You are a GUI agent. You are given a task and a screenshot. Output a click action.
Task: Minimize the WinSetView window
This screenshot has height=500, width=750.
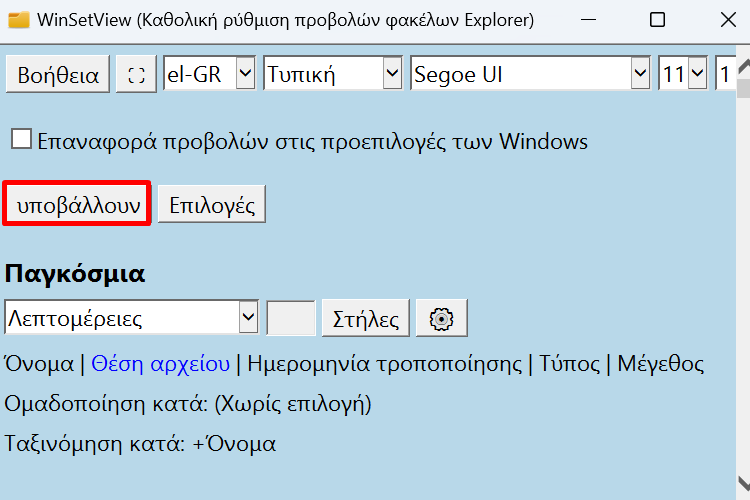pyautogui.click(x=588, y=20)
